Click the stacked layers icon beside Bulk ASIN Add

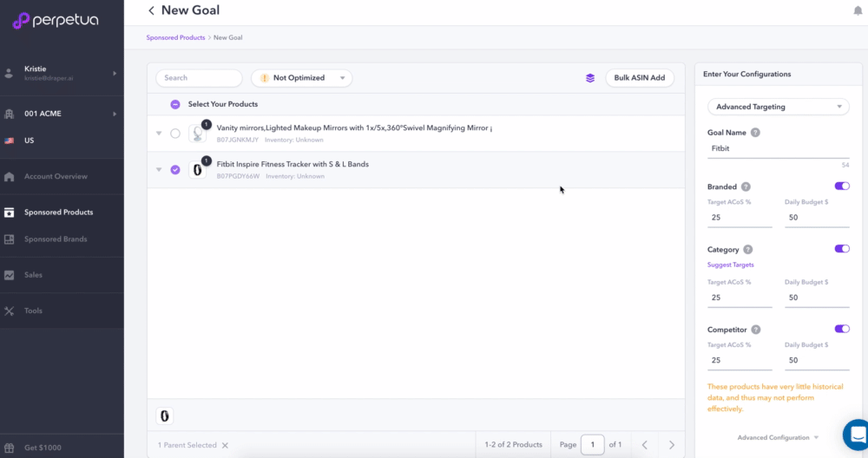(x=590, y=78)
